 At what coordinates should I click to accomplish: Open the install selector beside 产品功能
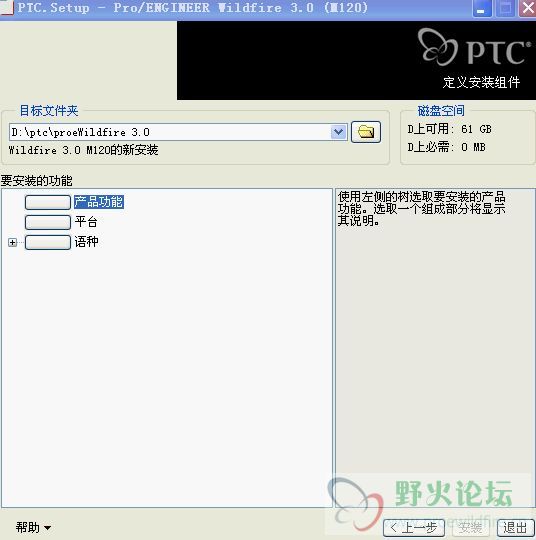point(48,202)
